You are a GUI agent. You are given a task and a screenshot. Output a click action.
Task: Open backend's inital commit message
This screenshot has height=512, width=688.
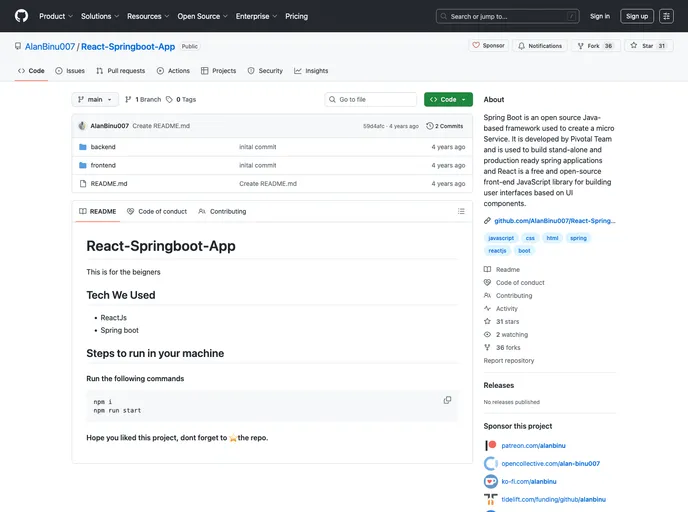[x=258, y=147]
